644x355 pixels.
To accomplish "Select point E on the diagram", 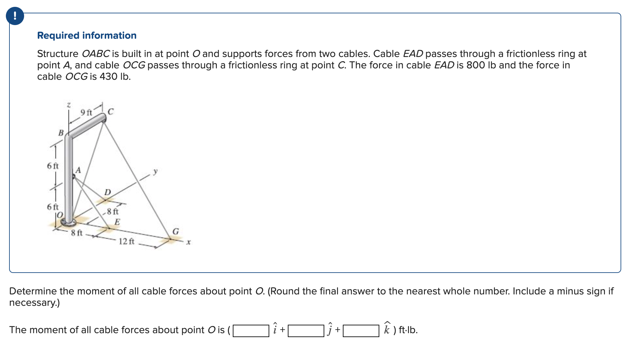I will 117,222.
